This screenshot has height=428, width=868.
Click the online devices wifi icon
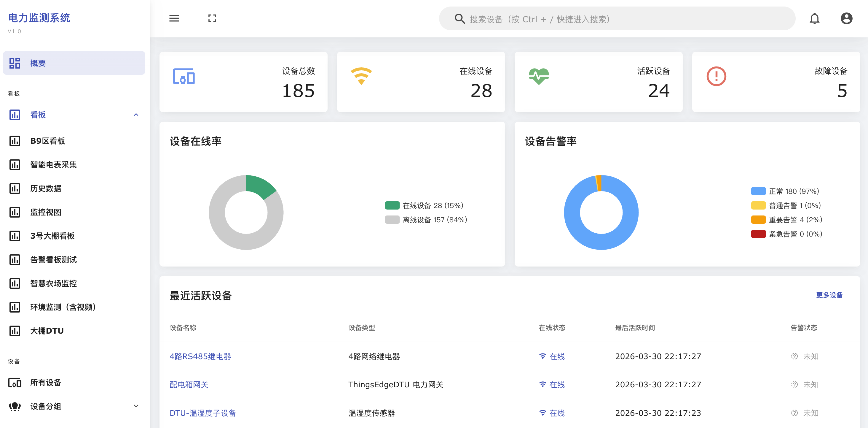click(x=361, y=77)
